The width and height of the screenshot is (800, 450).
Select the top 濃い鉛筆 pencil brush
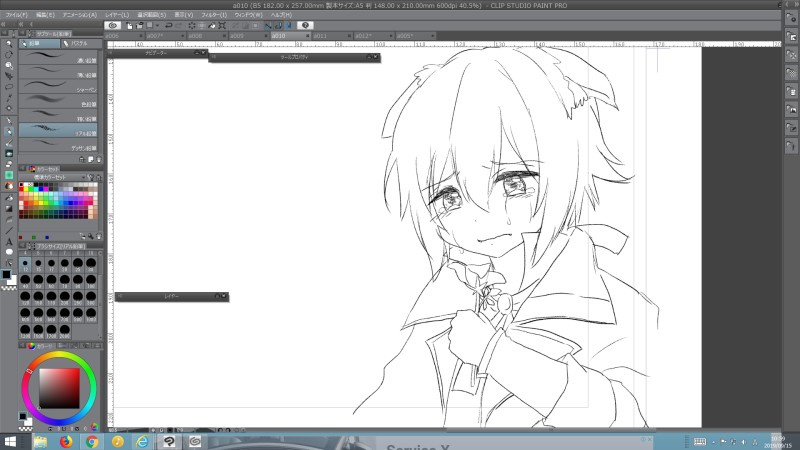click(58, 57)
